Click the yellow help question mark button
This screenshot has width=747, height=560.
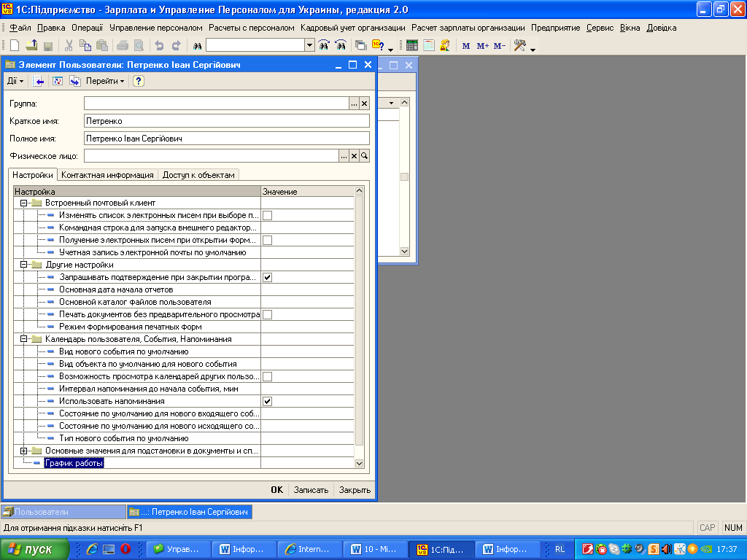[138, 81]
